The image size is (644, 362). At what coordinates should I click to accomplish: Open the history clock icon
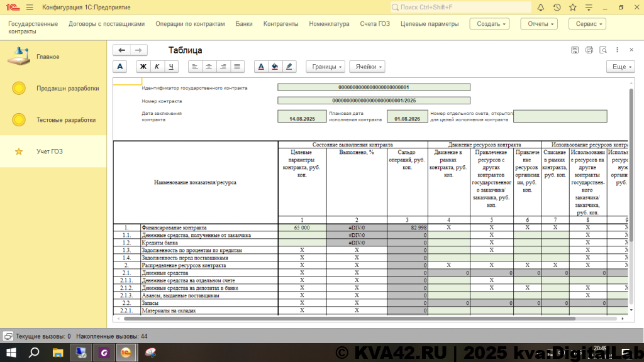tap(557, 8)
